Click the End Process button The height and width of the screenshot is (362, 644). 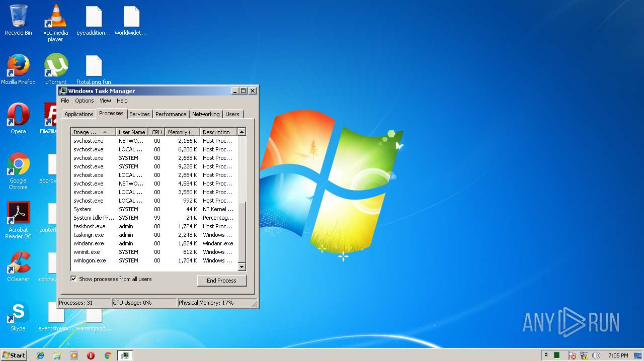pos(221,281)
